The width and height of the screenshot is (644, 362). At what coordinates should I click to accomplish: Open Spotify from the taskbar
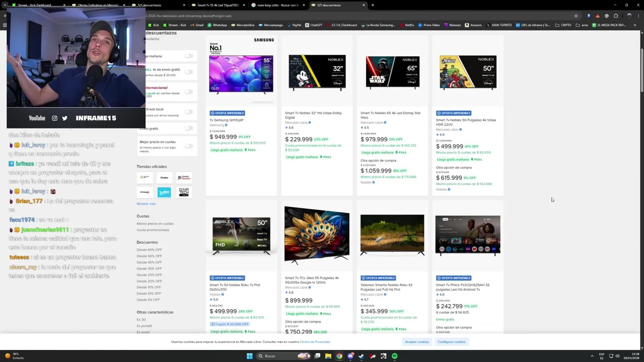394,356
